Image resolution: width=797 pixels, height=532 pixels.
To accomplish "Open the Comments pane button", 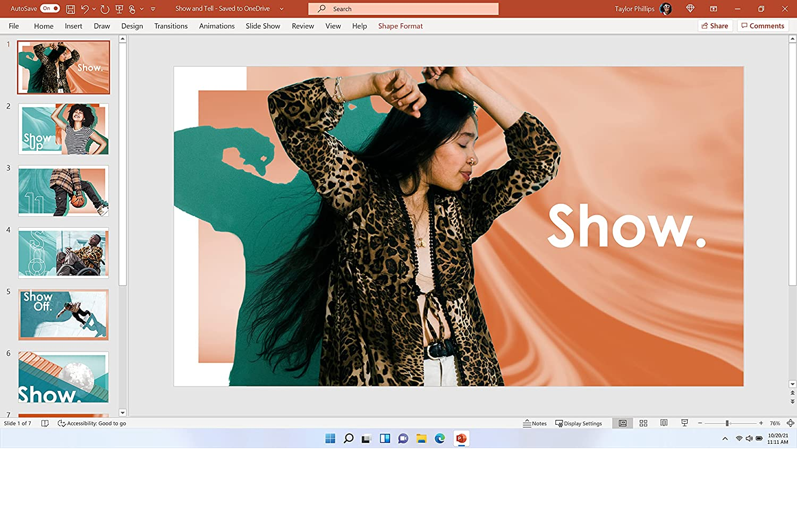I will tap(762, 26).
